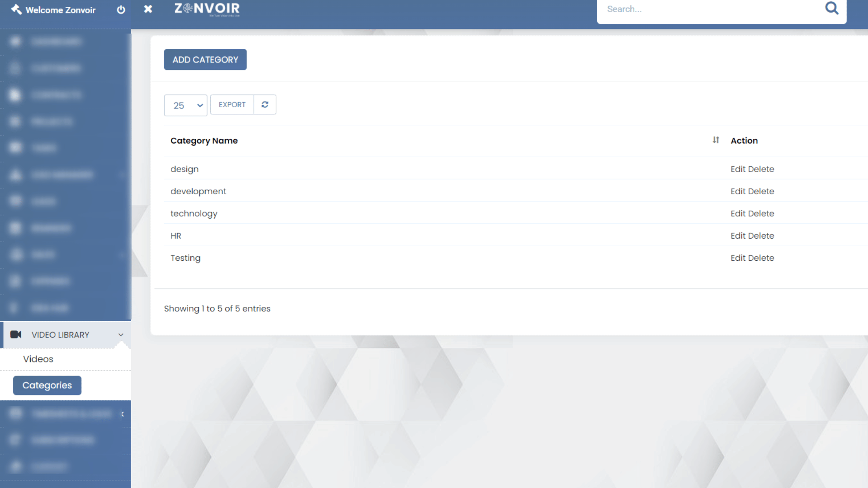Edit the technology category

(738, 213)
